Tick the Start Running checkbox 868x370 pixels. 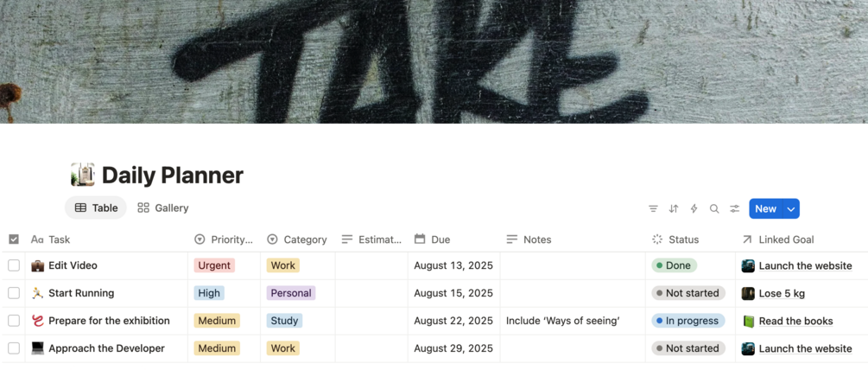[x=14, y=294]
